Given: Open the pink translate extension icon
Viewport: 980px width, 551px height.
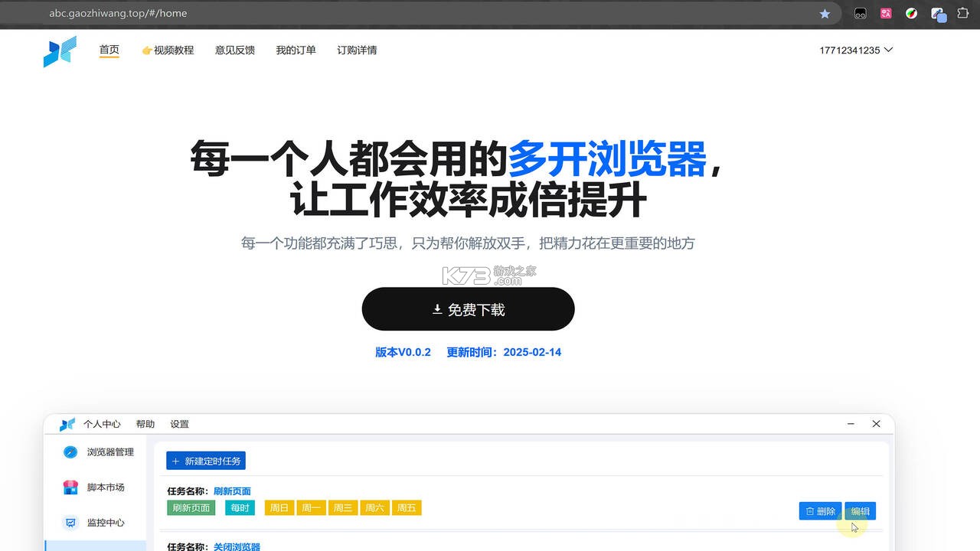Looking at the screenshot, I should click(x=886, y=14).
